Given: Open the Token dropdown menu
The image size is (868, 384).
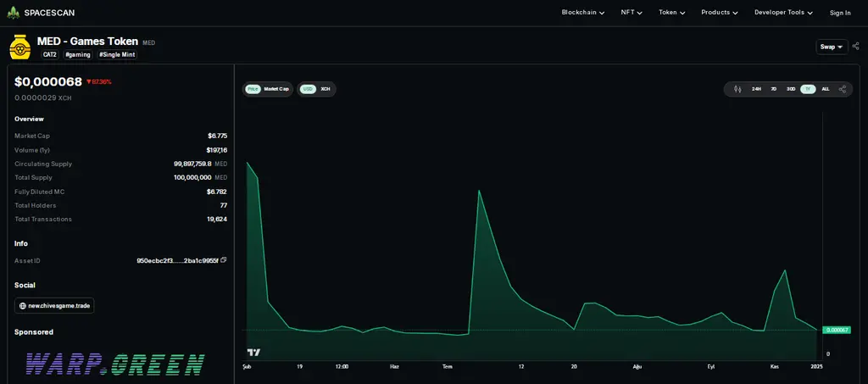Looking at the screenshot, I should (672, 12).
